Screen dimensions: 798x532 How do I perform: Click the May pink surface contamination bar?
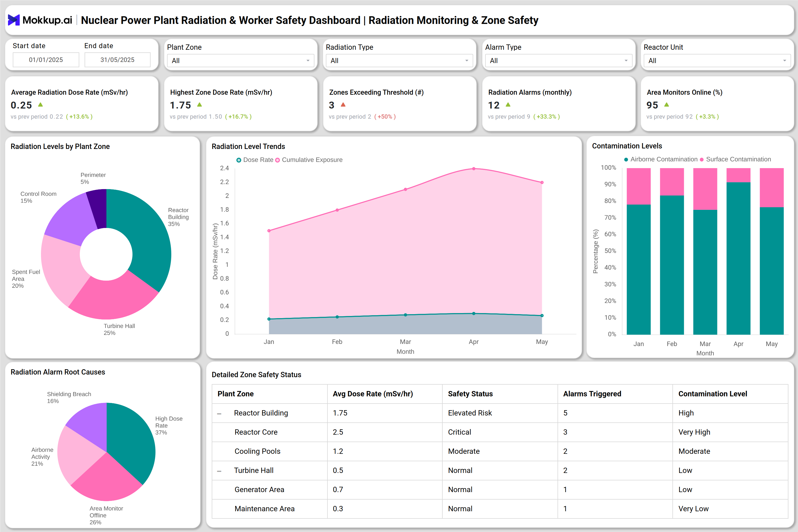pos(772,188)
